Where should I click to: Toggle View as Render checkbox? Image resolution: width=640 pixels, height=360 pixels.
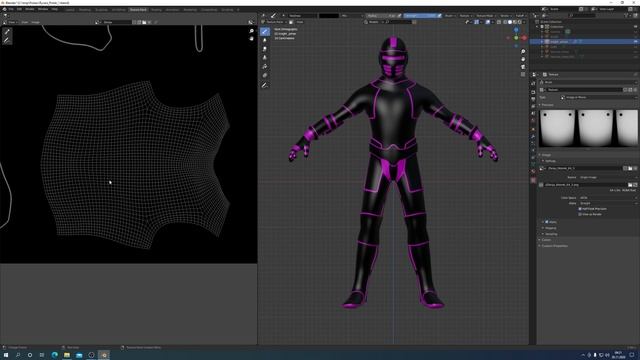coord(580,214)
